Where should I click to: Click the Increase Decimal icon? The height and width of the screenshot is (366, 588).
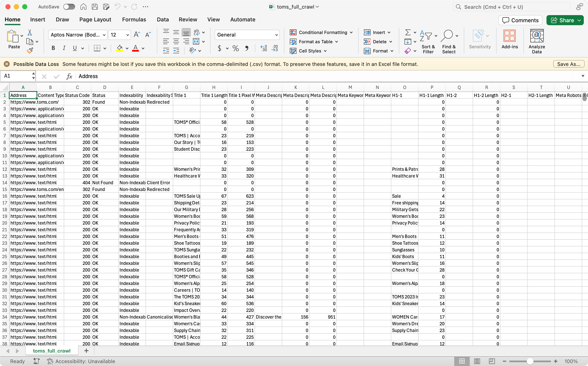pyautogui.click(x=264, y=48)
